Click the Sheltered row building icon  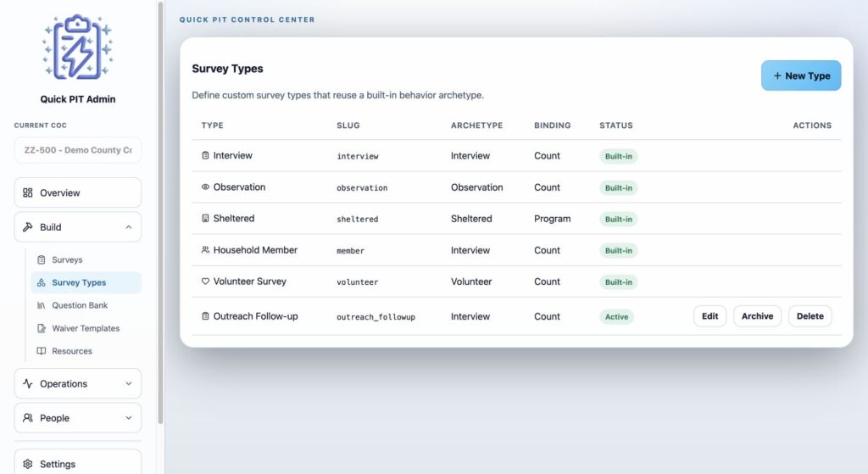coord(205,218)
